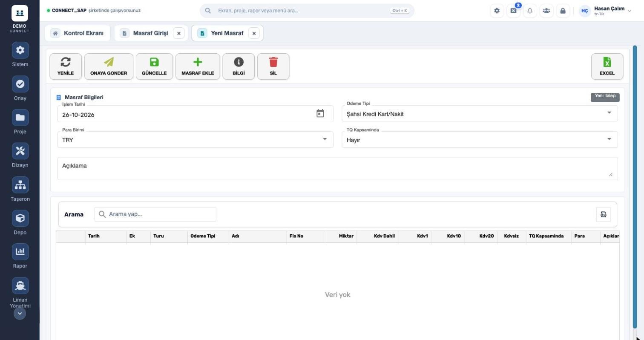
Task: Expand the Para Birimi dropdown
Action: click(x=195, y=140)
